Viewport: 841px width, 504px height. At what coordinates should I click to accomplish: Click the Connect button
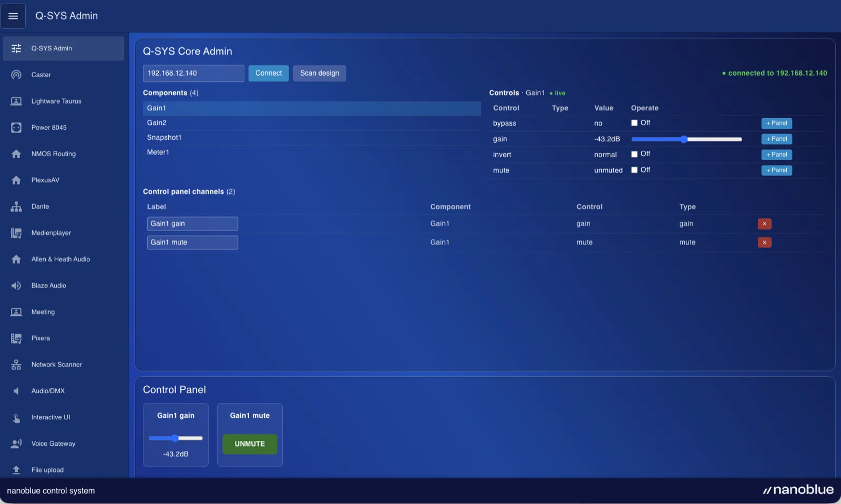(x=269, y=73)
